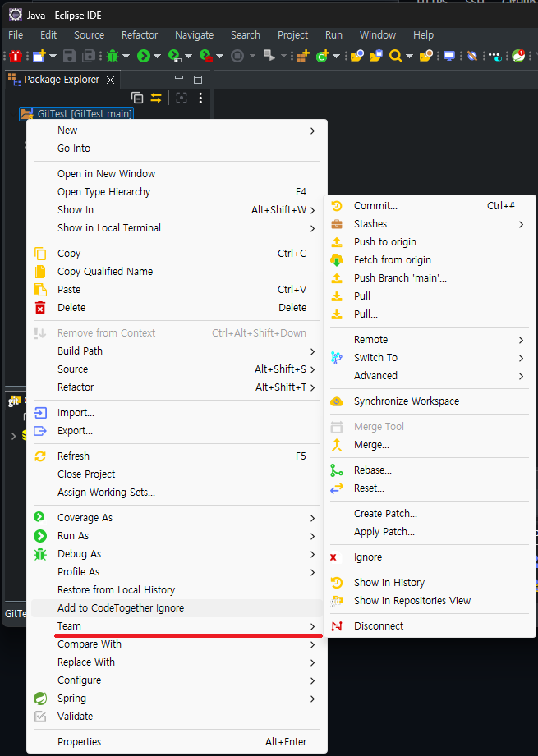Open the dropdown arrow next to New button
The image size is (538, 756).
(53, 57)
